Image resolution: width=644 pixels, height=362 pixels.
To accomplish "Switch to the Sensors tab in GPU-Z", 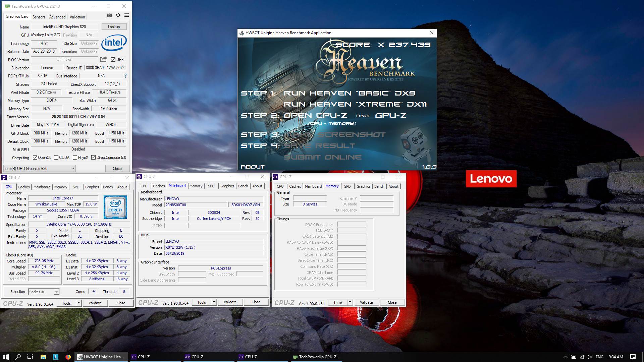I will 39,17.
